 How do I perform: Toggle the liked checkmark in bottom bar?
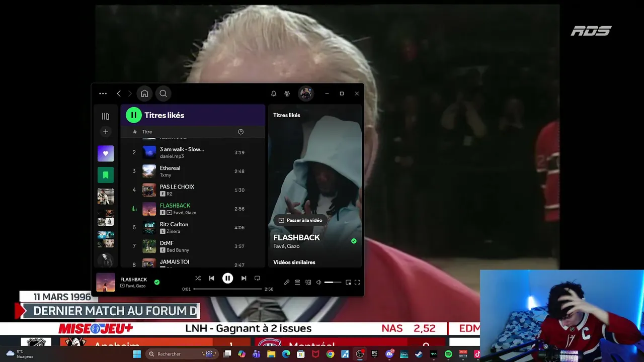pyautogui.click(x=157, y=283)
